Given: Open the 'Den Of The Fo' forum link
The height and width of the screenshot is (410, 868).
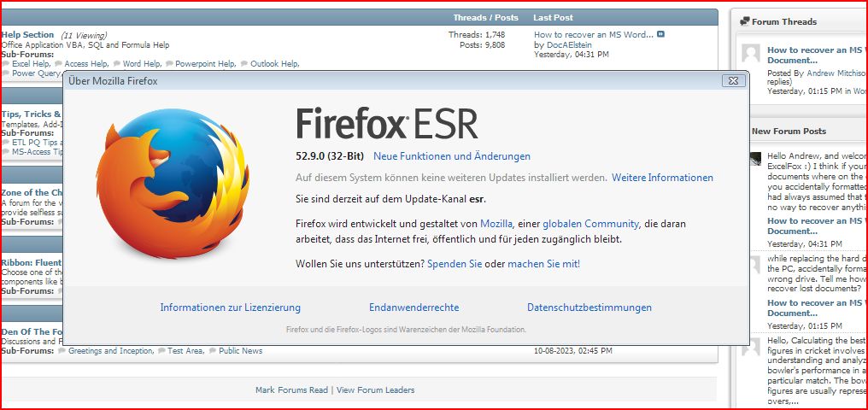Looking at the screenshot, I should point(32,332).
